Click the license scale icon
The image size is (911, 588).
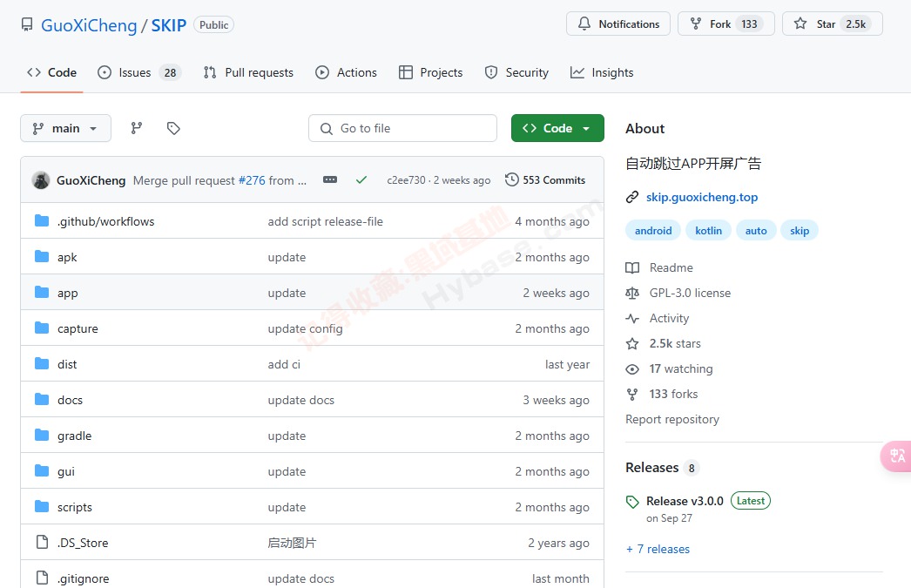(x=632, y=293)
